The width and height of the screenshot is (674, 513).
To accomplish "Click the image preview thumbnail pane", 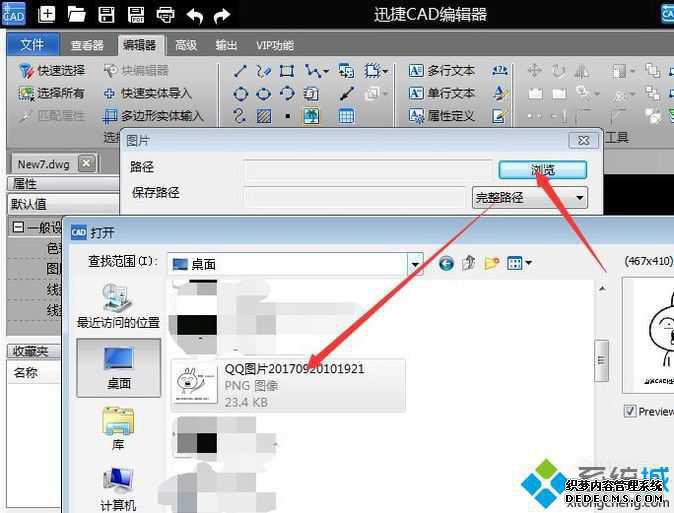I will tap(649, 335).
